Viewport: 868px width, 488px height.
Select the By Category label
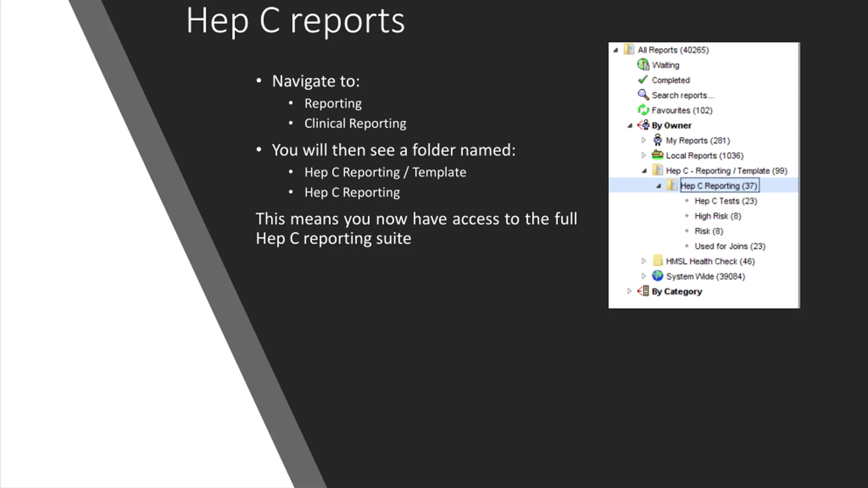(x=677, y=291)
